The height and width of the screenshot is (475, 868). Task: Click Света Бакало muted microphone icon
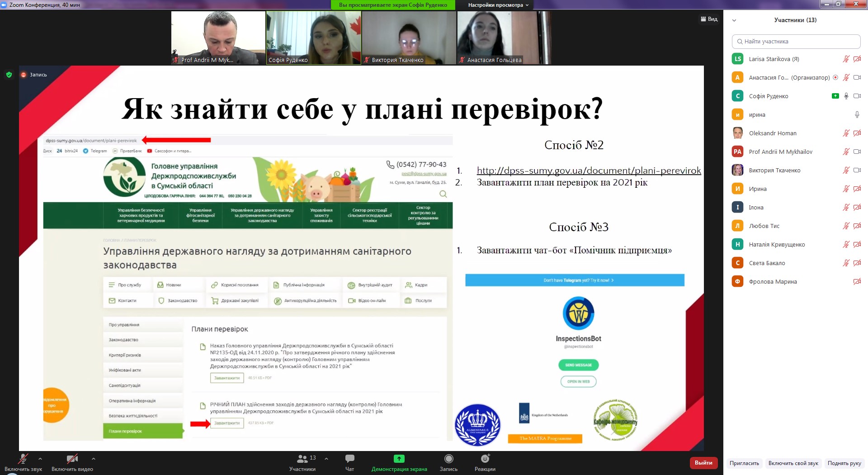point(846,263)
